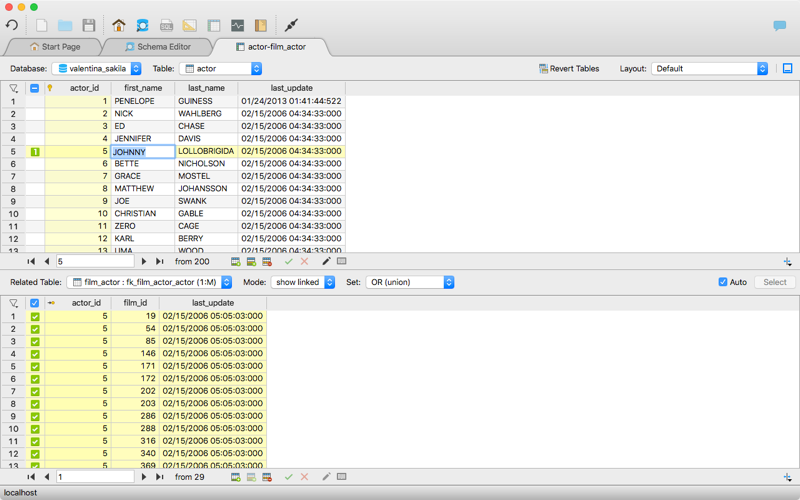Click film_id cell 316
Screen dimensions: 800x500
(135, 441)
